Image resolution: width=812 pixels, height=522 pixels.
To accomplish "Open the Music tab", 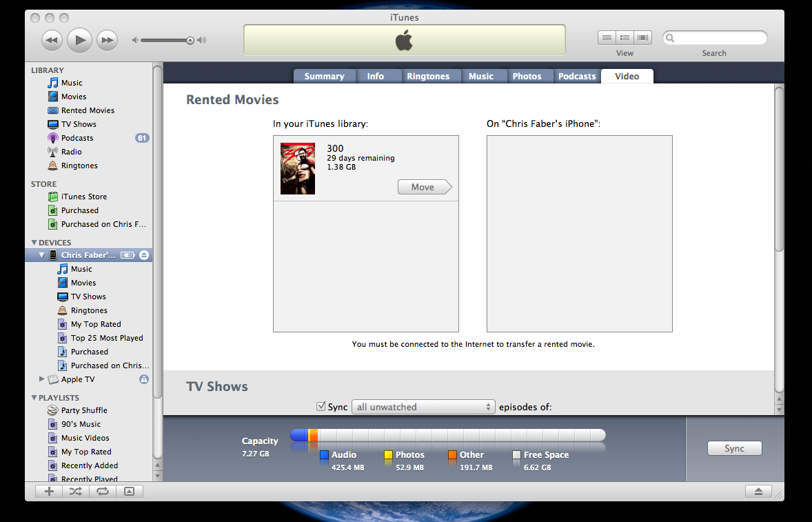I will (481, 76).
